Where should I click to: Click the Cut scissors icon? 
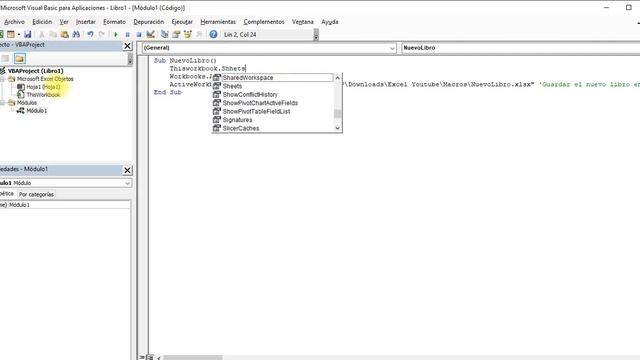[x=41, y=35]
